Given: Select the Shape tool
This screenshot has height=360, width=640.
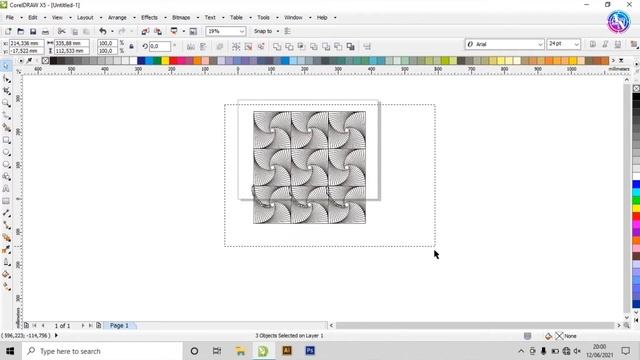Looking at the screenshot, I should tap(6, 78).
